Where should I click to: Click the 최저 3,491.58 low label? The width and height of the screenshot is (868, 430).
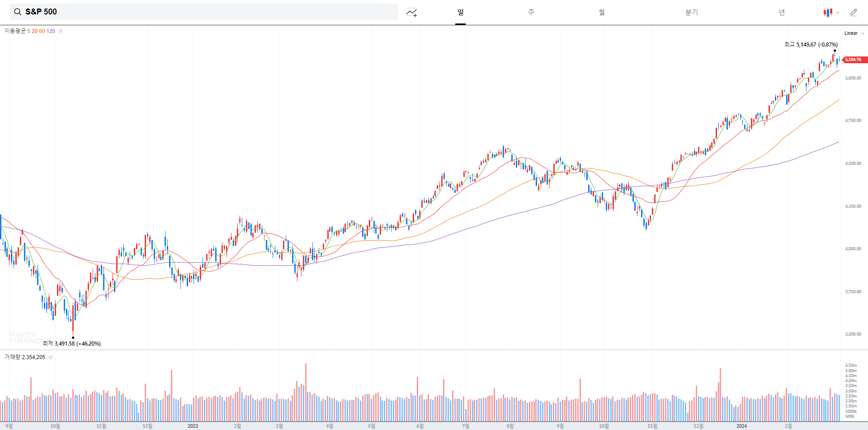tap(72, 344)
